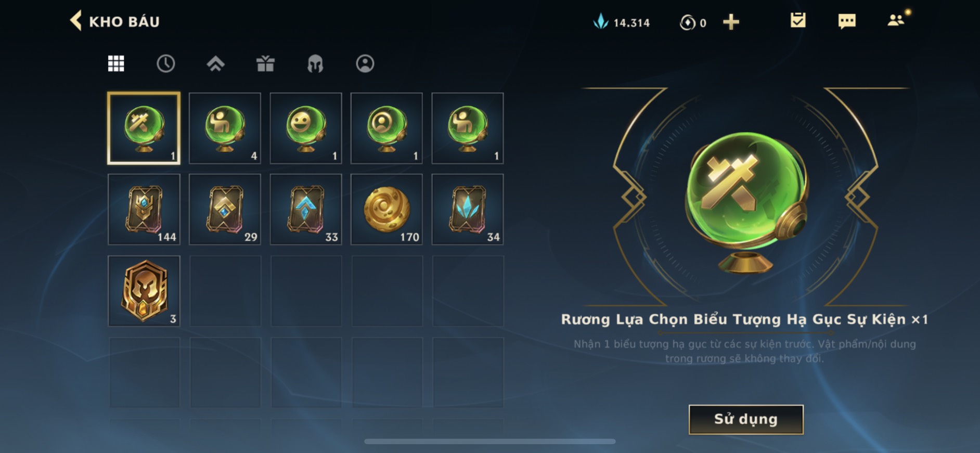Switch to the clock time-limited filter tab
This screenshot has height=453, width=980.
click(166, 63)
